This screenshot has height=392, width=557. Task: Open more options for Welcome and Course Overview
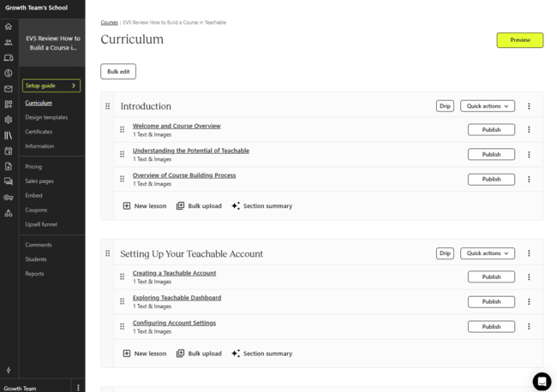[x=529, y=129]
